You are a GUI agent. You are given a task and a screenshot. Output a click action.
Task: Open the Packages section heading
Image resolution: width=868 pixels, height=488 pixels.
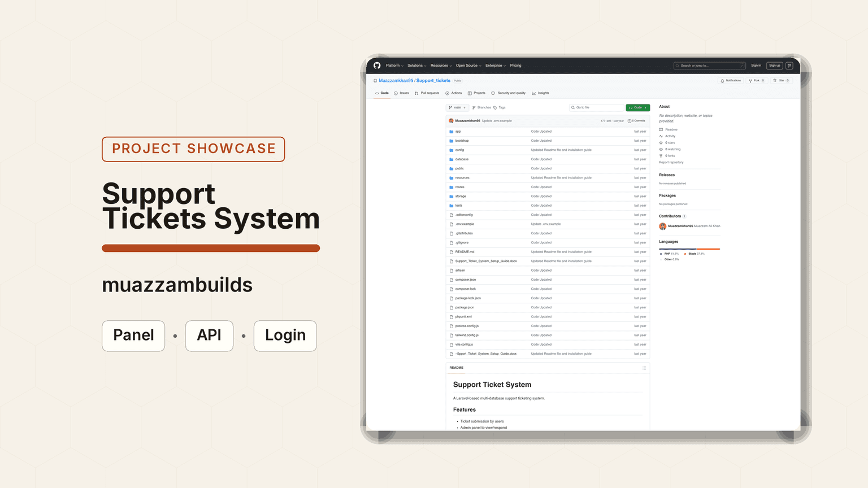[x=667, y=195]
